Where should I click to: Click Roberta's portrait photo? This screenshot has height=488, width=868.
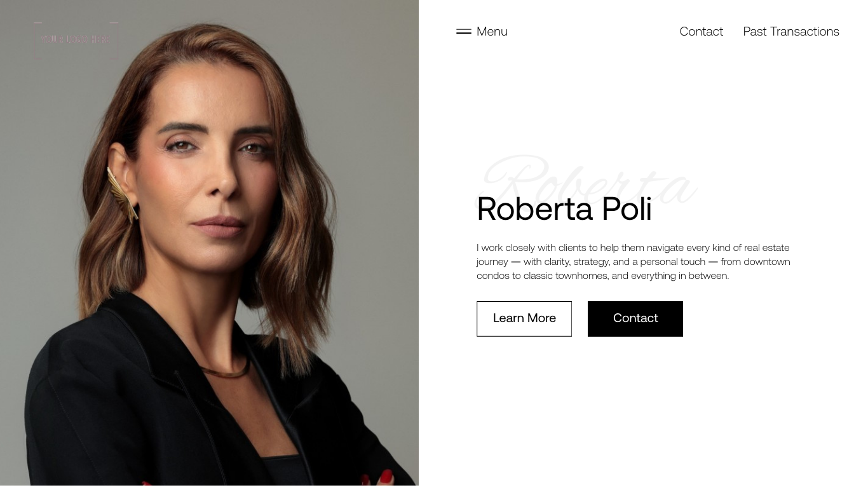click(x=209, y=243)
